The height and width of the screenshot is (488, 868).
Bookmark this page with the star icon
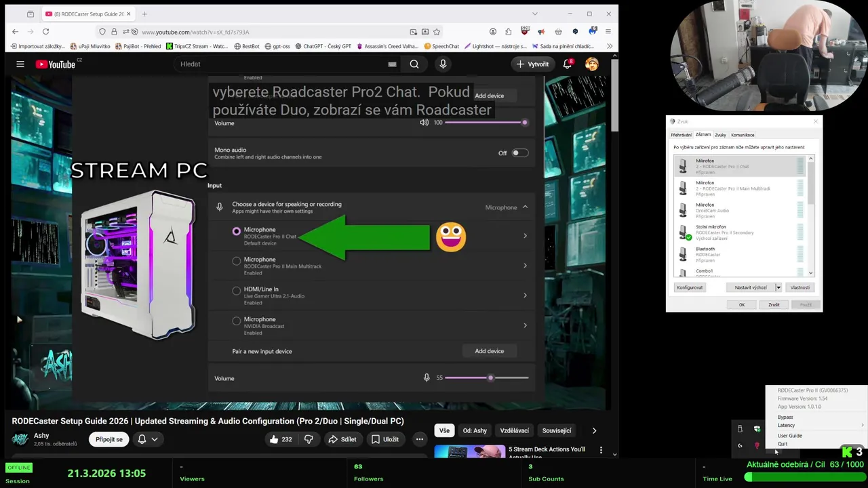coord(437,32)
